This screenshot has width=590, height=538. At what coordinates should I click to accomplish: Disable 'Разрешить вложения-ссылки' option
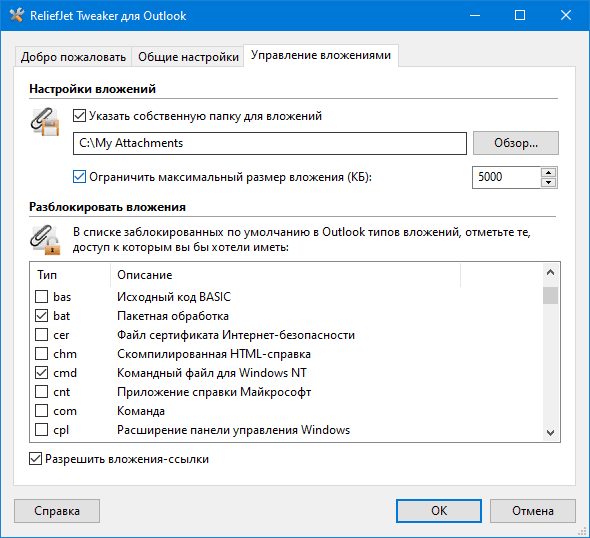[x=35, y=459]
